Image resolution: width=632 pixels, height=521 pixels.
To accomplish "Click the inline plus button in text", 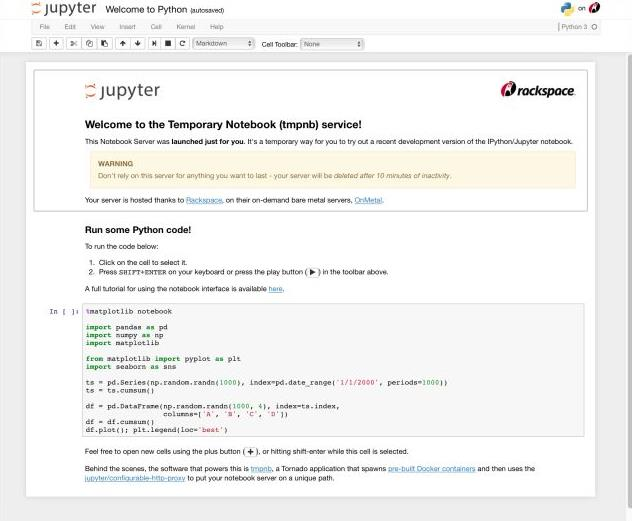I will tap(250, 452).
